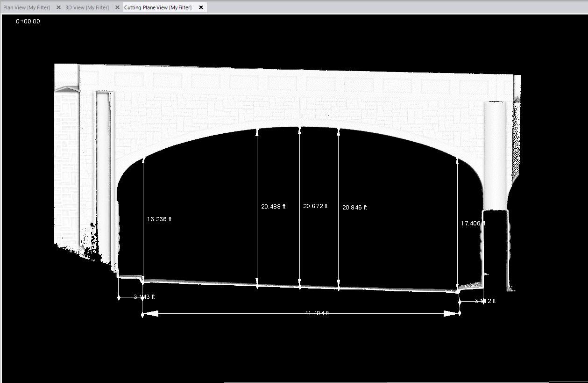Select the 20.488 ft measurement label

tap(273, 206)
